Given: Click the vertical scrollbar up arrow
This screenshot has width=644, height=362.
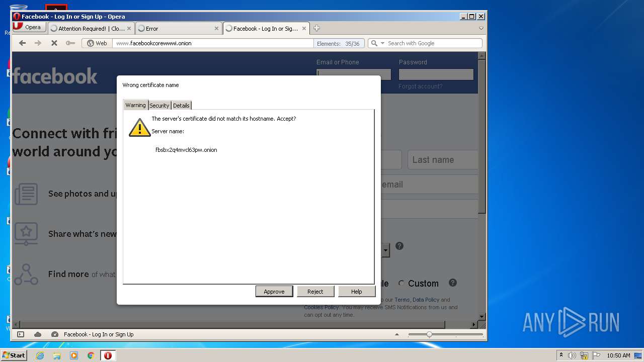Looking at the screenshot, I should tap(482, 56).
